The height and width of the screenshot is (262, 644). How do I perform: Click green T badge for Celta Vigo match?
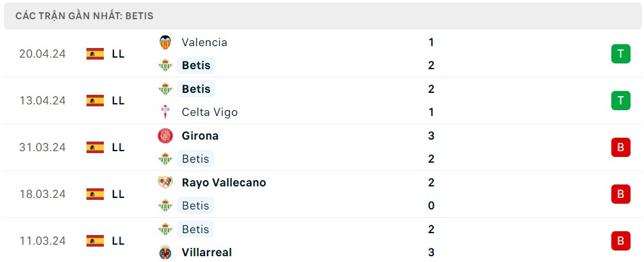pos(620,101)
